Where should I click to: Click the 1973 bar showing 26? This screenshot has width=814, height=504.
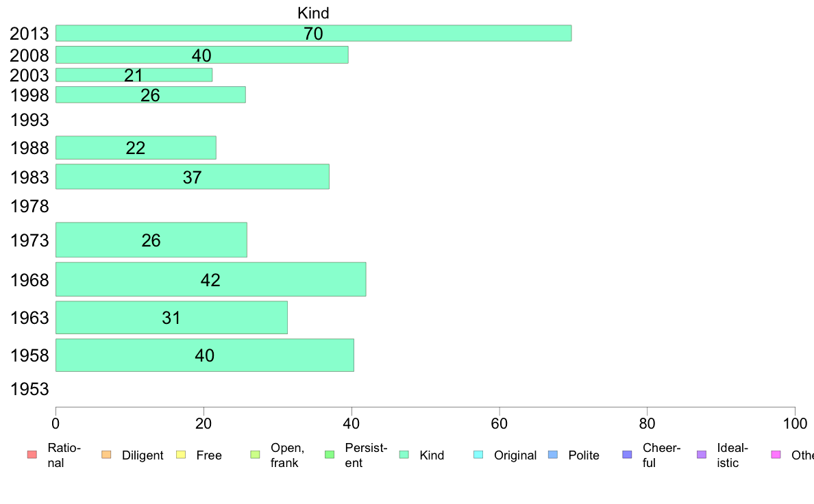151,240
